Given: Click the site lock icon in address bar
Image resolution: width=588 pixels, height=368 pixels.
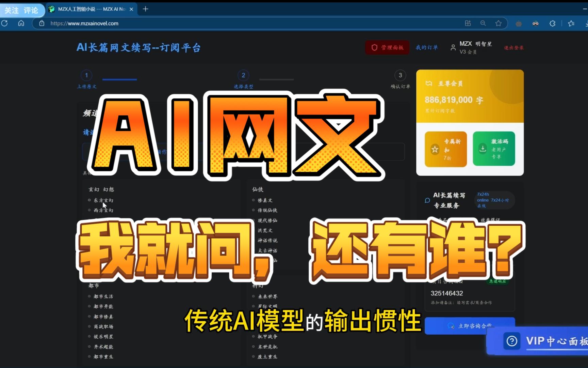Looking at the screenshot, I should point(42,23).
